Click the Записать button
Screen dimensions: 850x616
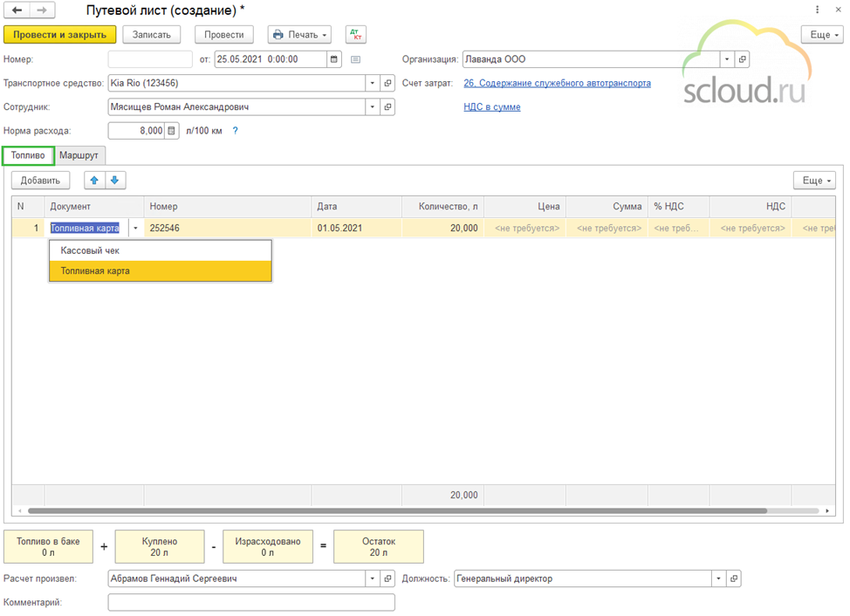152,34
